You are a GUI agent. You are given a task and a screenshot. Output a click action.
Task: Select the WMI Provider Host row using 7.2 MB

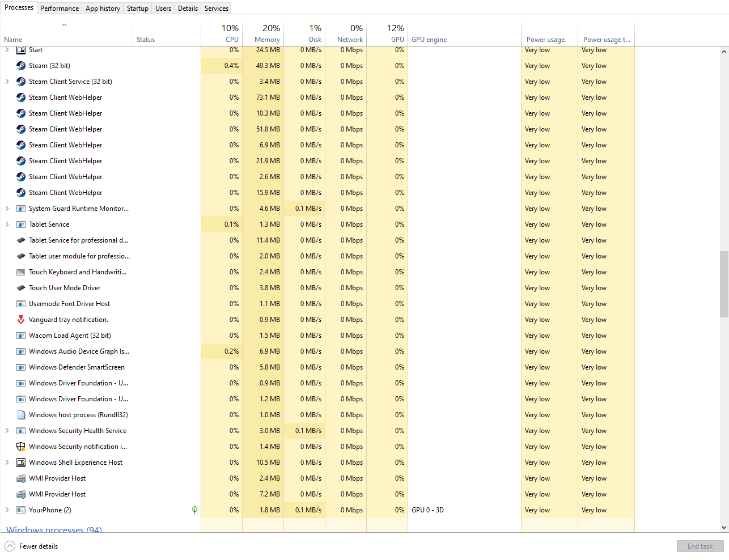click(x=317, y=494)
